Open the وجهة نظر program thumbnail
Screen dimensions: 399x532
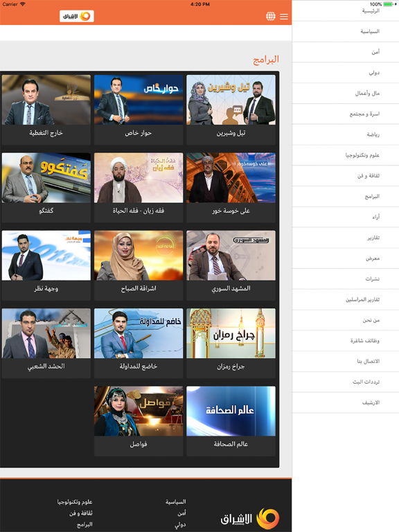pyautogui.click(x=46, y=256)
